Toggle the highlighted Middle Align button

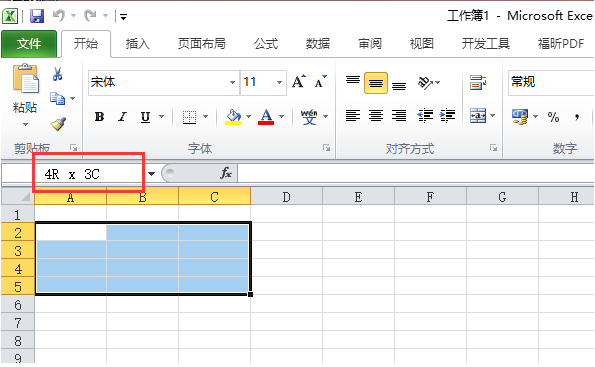pyautogui.click(x=376, y=83)
